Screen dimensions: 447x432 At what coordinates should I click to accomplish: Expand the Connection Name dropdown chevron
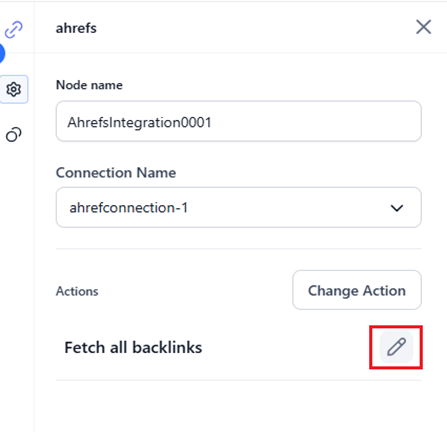click(x=397, y=208)
